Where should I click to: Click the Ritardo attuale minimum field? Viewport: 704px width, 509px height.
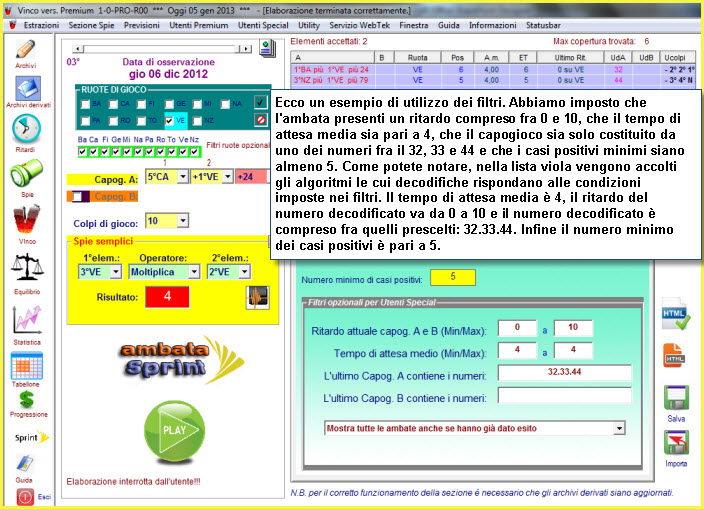click(x=517, y=327)
